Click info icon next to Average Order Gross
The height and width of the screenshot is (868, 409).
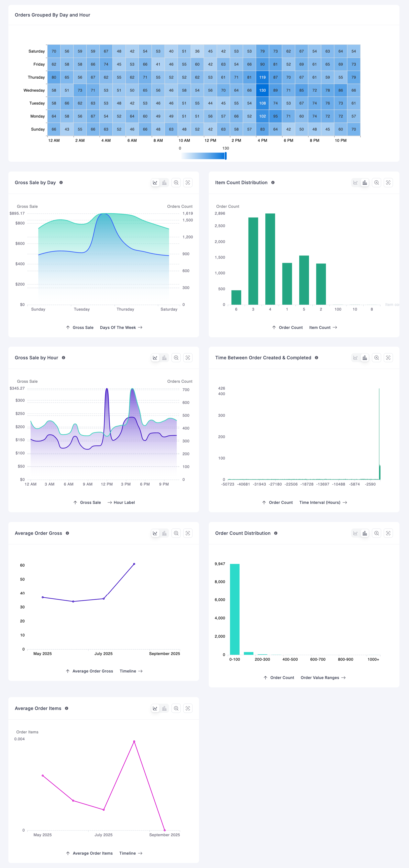click(67, 533)
